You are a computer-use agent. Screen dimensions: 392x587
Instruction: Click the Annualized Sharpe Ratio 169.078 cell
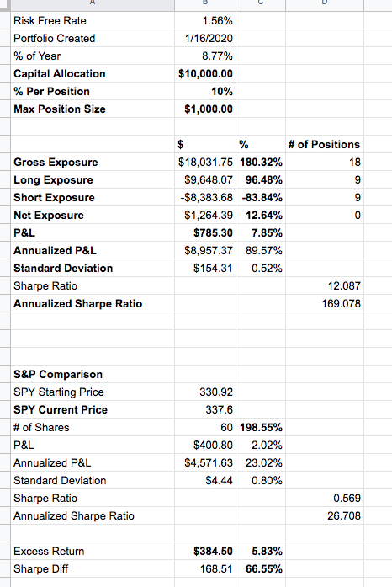[325, 304]
